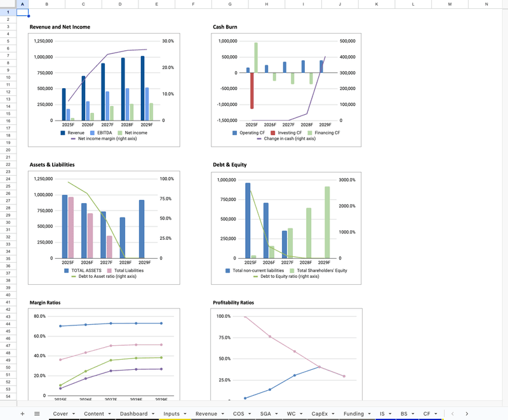
Task: Switch to the Revenue sheet tab
Action: [206, 414]
